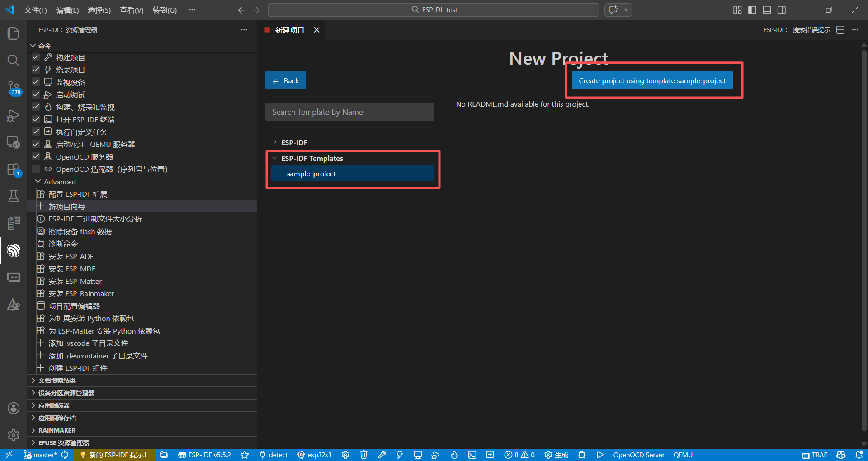Click the SDK config gear icon in status bar
The image size is (868, 461).
[x=346, y=455]
